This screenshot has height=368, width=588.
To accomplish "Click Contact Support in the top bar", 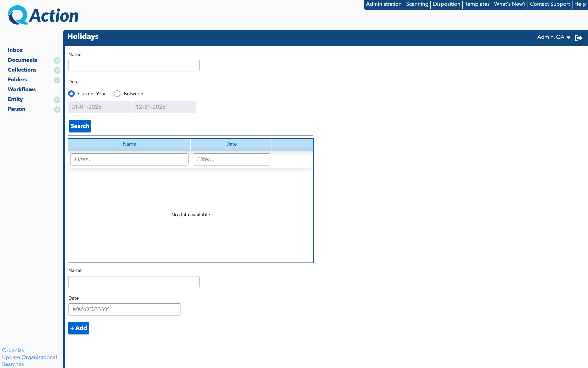I will click(550, 4).
